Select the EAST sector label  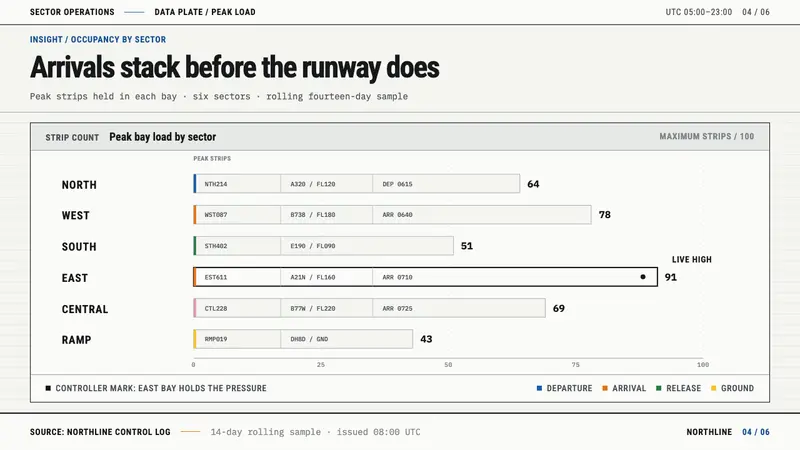pos(75,278)
